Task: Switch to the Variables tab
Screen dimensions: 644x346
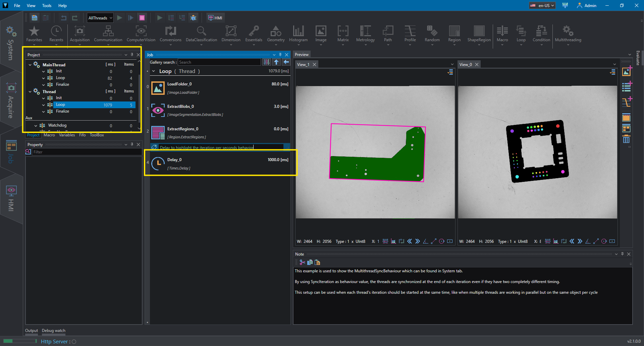Action: 67,135
